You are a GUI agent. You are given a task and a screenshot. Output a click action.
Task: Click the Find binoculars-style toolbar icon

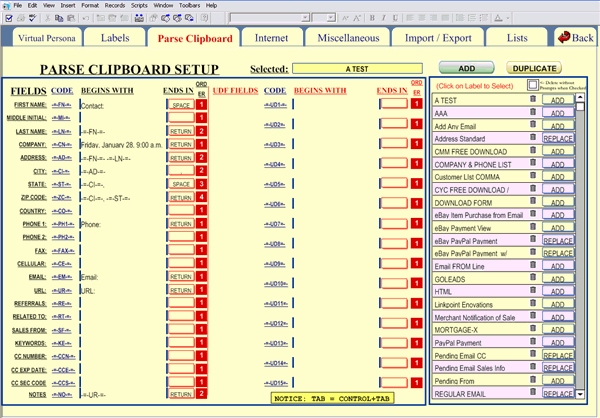pyautogui.click(x=139, y=18)
